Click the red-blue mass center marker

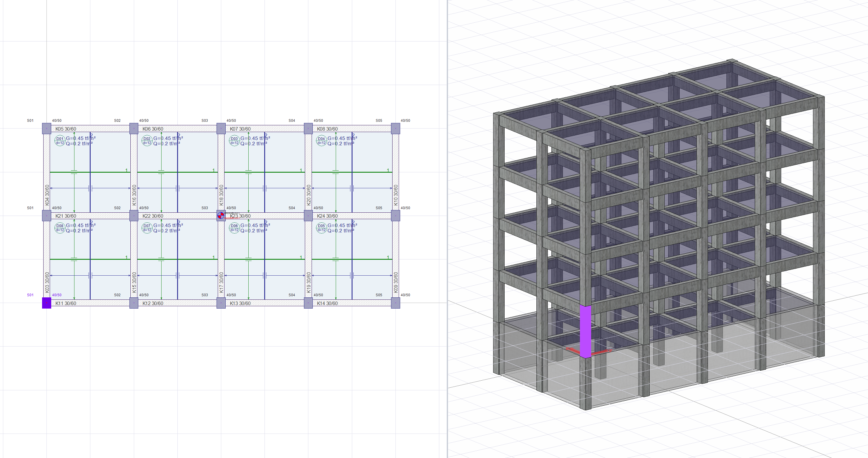pyautogui.click(x=221, y=215)
